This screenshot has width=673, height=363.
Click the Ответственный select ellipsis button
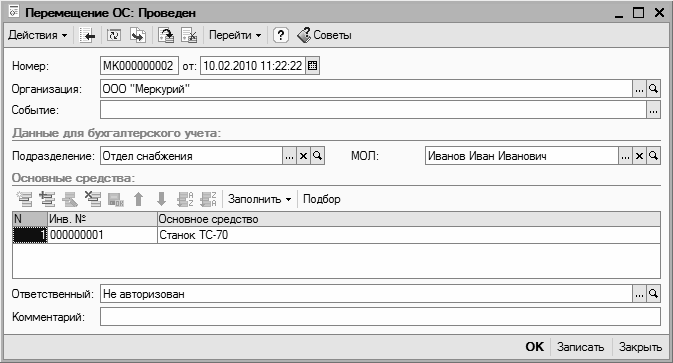click(640, 294)
